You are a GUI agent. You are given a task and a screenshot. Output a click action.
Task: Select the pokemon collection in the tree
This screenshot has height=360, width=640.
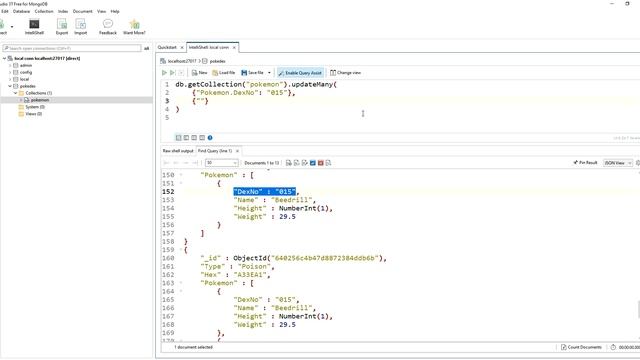(x=40, y=100)
